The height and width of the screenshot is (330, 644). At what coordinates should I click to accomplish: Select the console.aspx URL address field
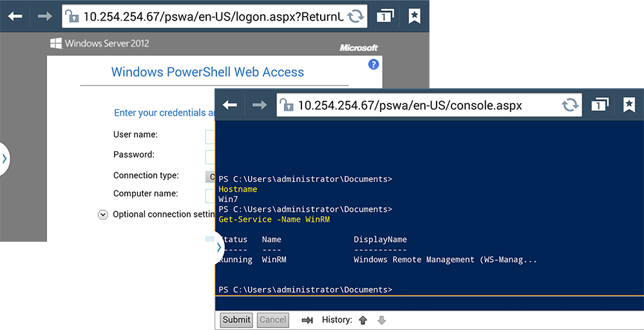click(x=429, y=105)
